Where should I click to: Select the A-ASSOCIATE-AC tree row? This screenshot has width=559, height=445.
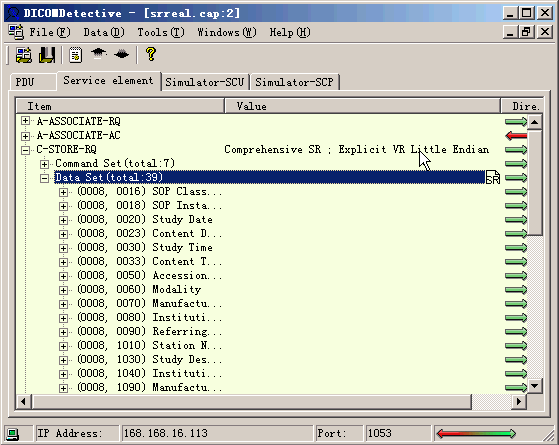click(78, 135)
